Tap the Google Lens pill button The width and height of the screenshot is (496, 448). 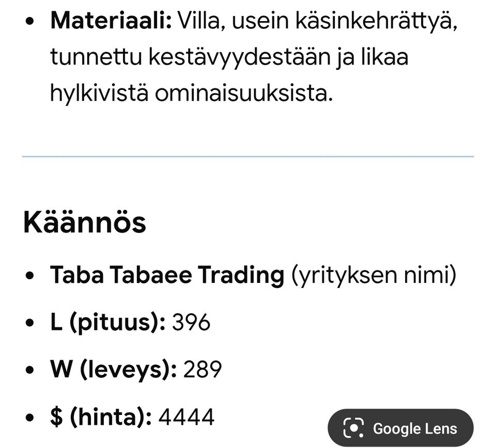[x=400, y=428]
